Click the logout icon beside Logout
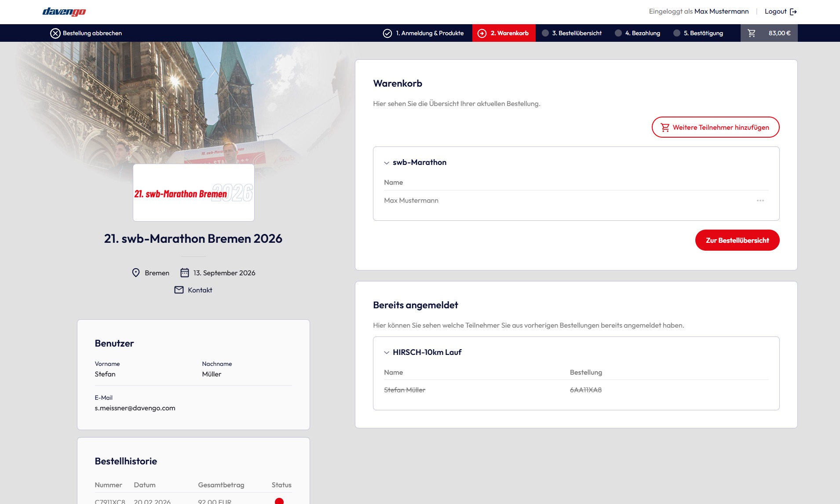 [794, 11]
